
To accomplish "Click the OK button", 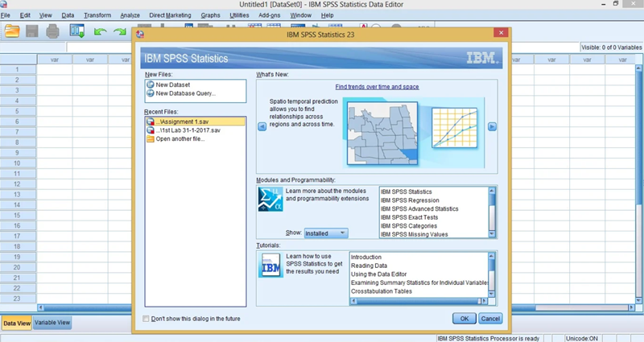I will [464, 319].
